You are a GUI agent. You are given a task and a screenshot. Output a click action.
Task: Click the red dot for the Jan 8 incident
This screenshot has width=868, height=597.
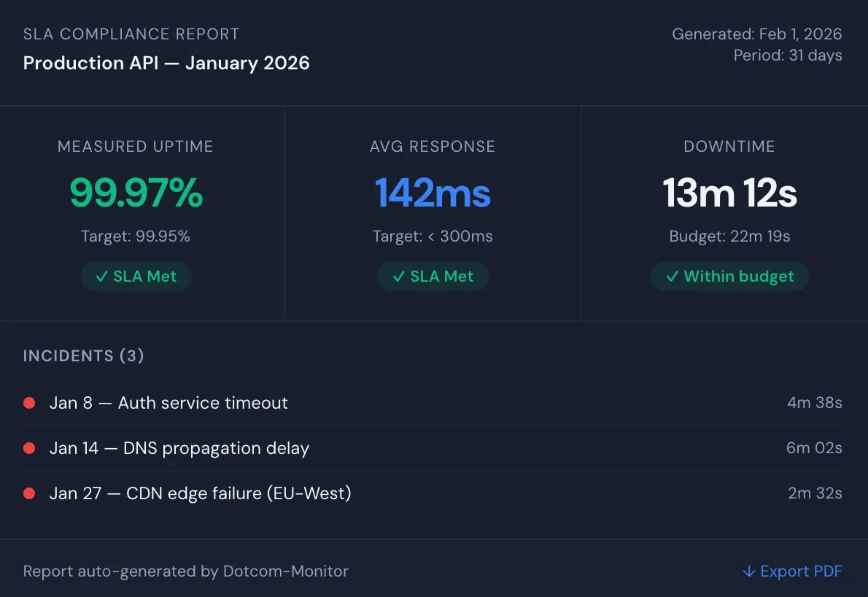[x=29, y=402]
